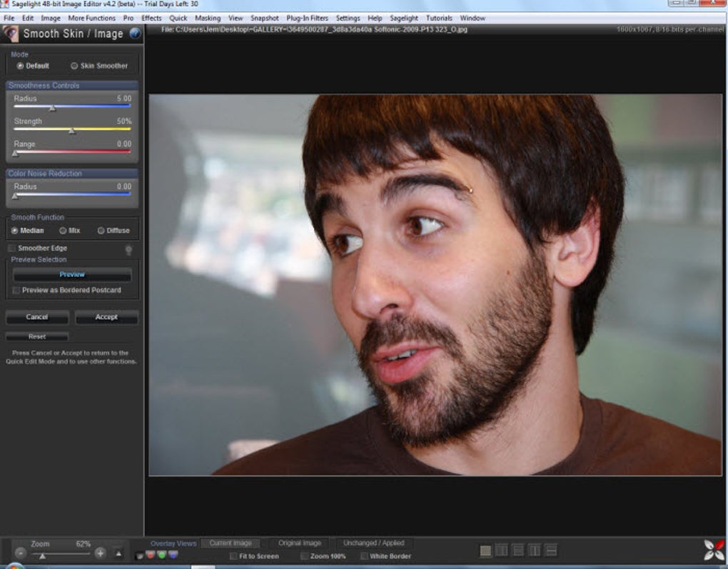Select the side-by-side split layout icon
Viewport: 728px width, 569px height.
(x=502, y=550)
